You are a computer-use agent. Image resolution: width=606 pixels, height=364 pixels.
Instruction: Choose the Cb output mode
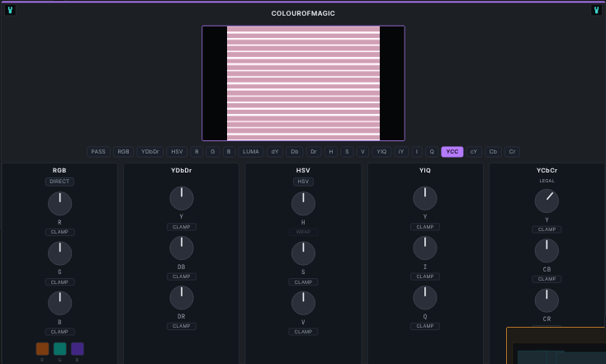pyautogui.click(x=493, y=152)
